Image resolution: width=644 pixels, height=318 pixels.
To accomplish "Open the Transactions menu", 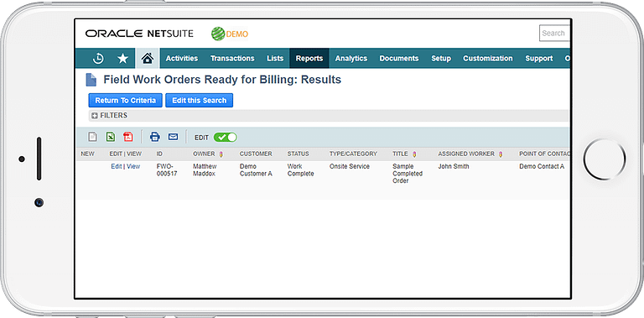I will (x=232, y=59).
